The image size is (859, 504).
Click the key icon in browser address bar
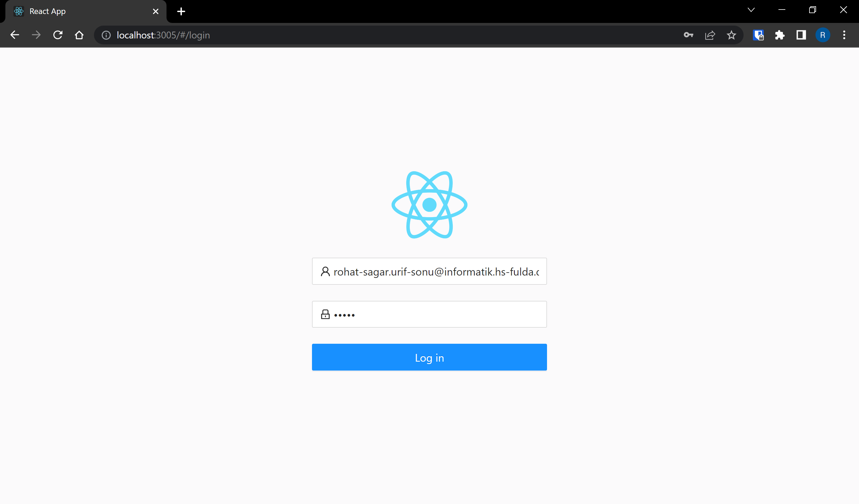click(x=689, y=35)
